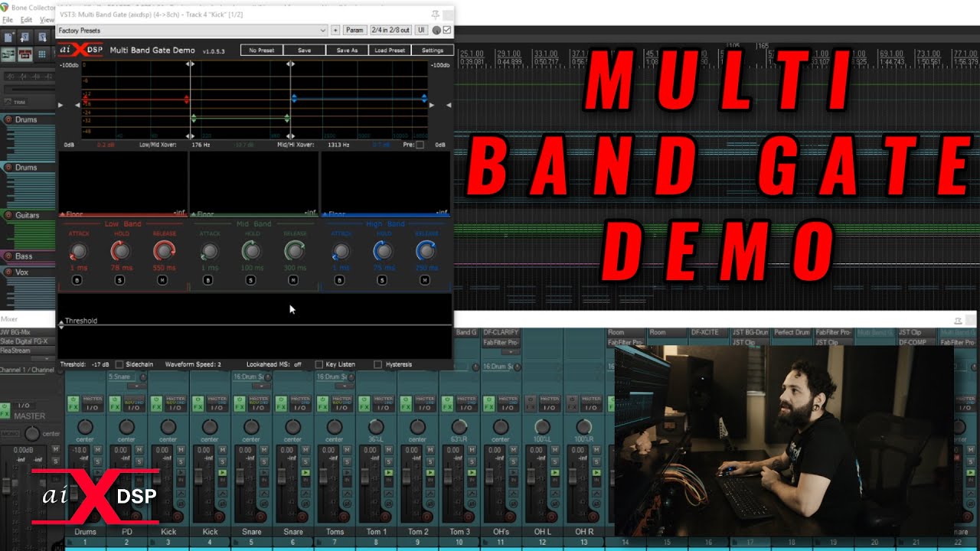This screenshot has height=551, width=980.
Task: Click the Mid/Hi Xover 1313 Hz value
Action: (x=338, y=145)
